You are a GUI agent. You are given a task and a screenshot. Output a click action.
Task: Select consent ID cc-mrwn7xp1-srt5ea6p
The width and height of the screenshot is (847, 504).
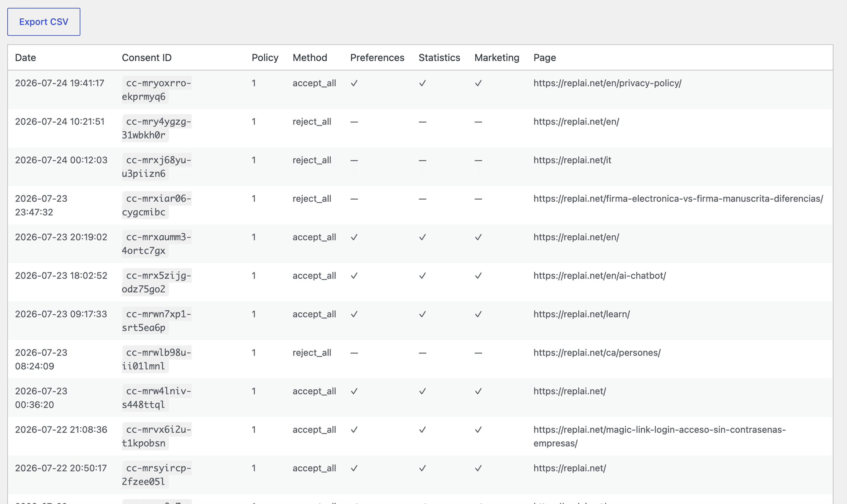point(156,321)
